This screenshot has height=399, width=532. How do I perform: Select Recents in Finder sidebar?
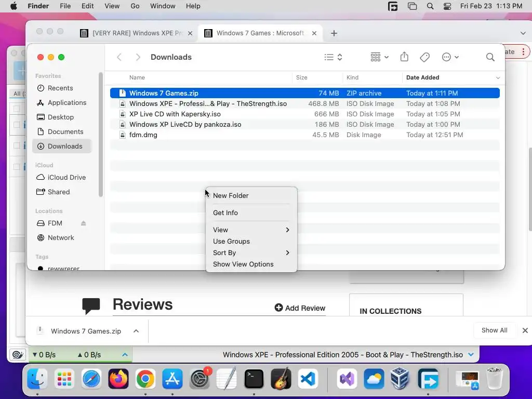point(62,88)
